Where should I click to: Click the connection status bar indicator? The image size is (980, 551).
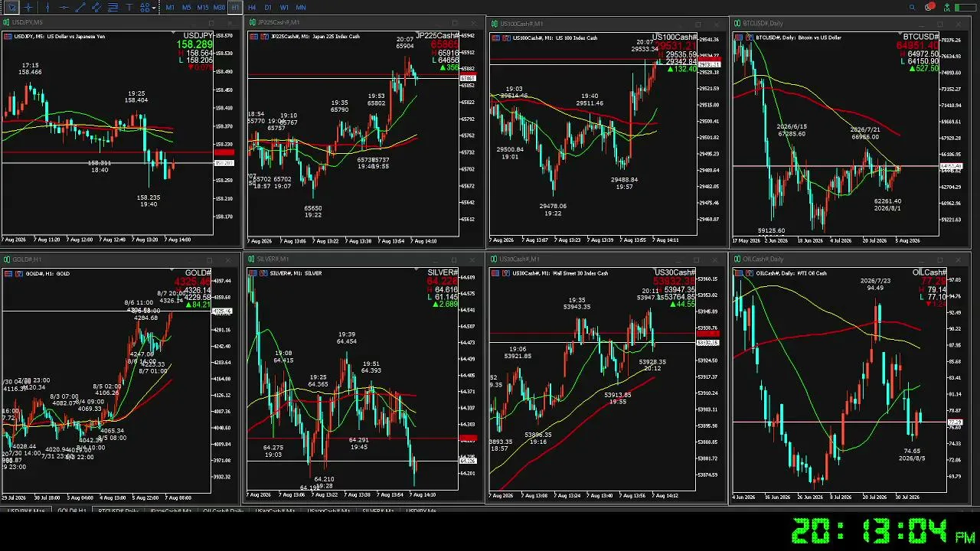(965, 8)
